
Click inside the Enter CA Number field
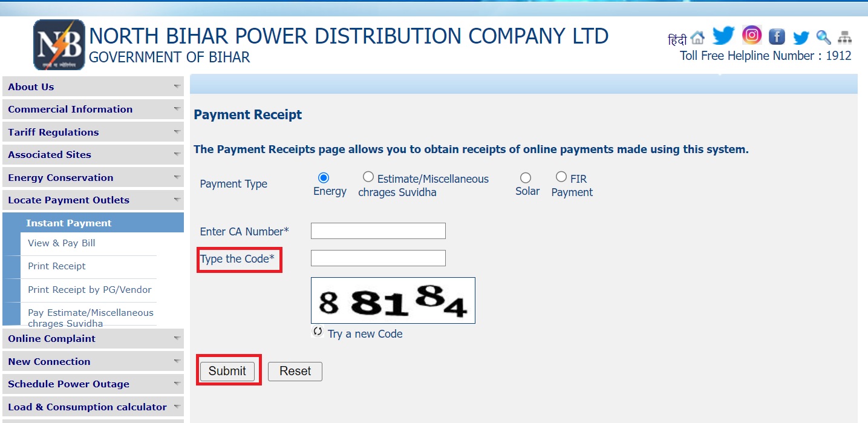377,231
